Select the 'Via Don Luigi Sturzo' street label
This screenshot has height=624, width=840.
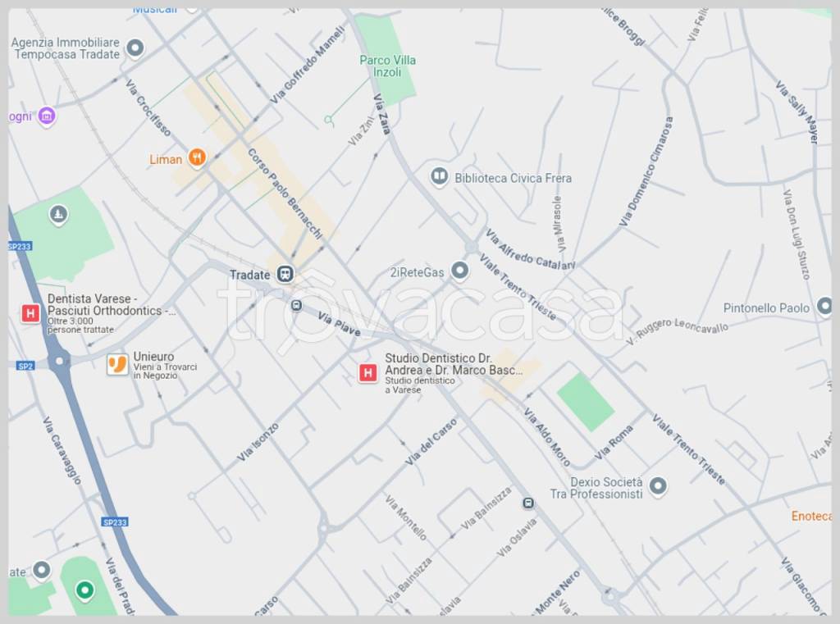(x=797, y=234)
